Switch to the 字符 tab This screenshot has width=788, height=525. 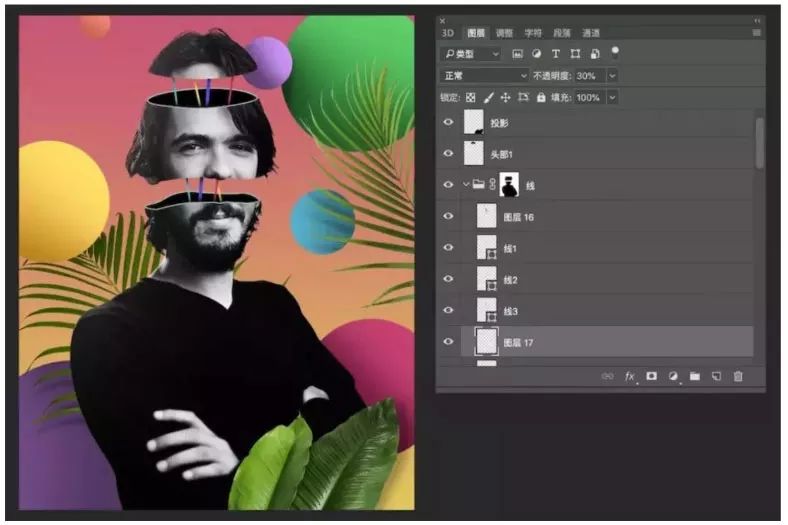click(533, 33)
